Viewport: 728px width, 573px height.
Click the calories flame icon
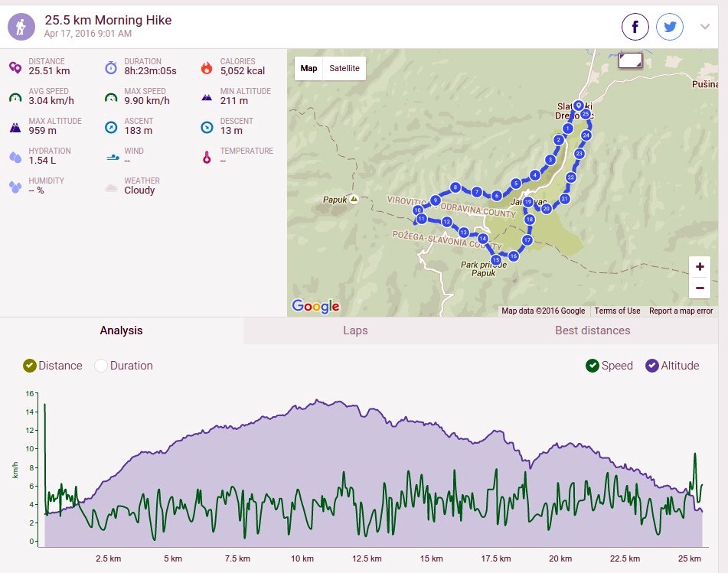pyautogui.click(x=207, y=68)
